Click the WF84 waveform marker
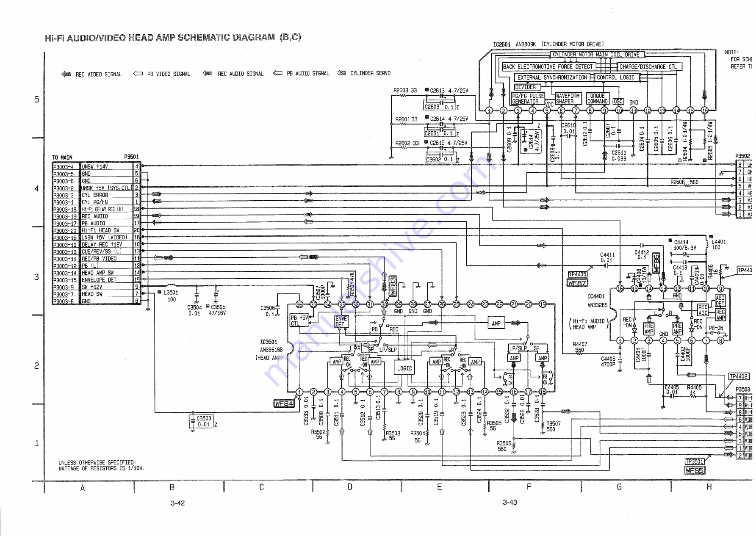Screen dimensions: 756x536 (284, 403)
